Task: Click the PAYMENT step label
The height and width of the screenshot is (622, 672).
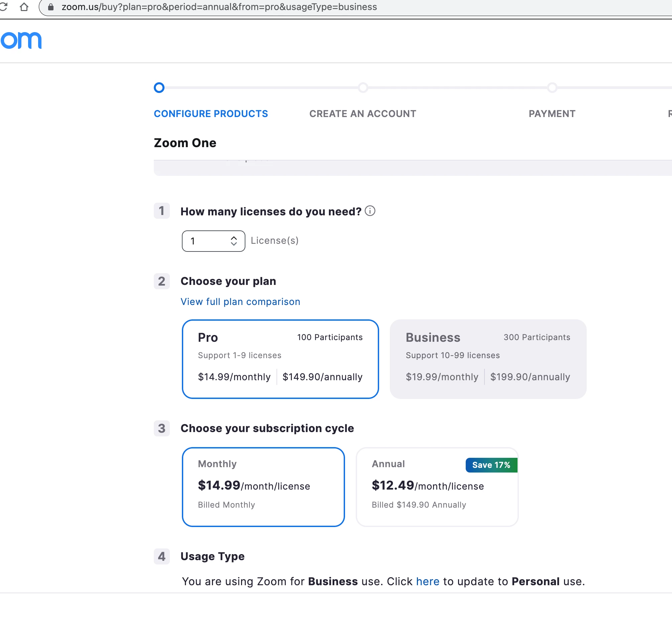Action: [x=552, y=114]
